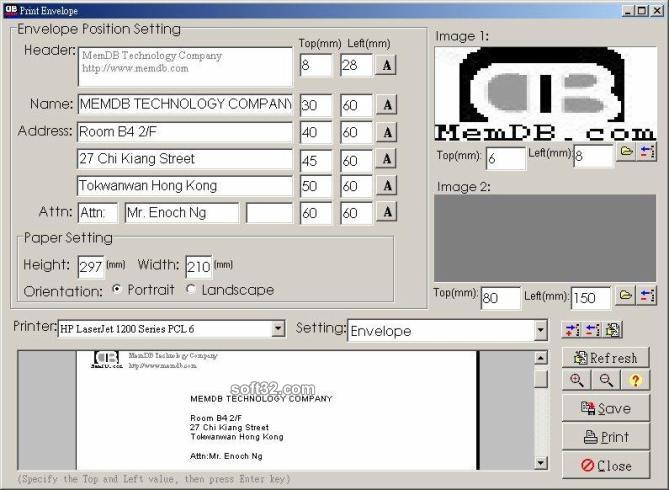Zoom out of the envelope preview
The image size is (669, 490).
pos(606,380)
